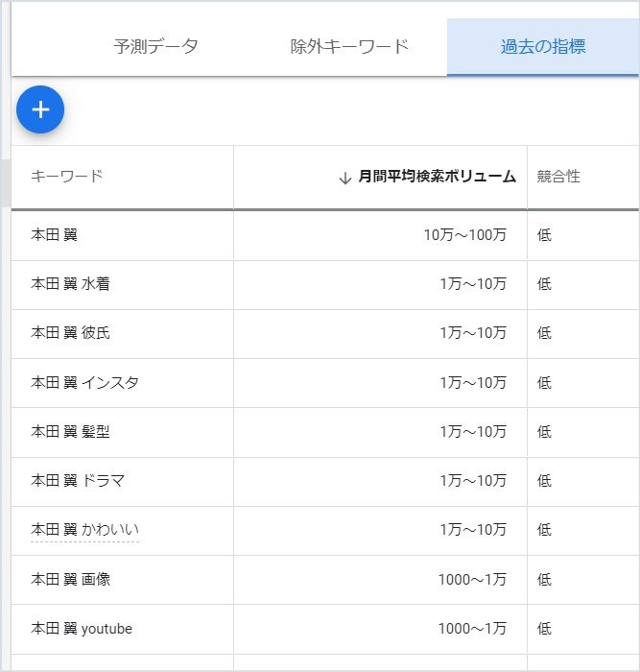Click the 10万～100万 search volume cell
This screenshot has height=672, width=640.
click(x=465, y=235)
